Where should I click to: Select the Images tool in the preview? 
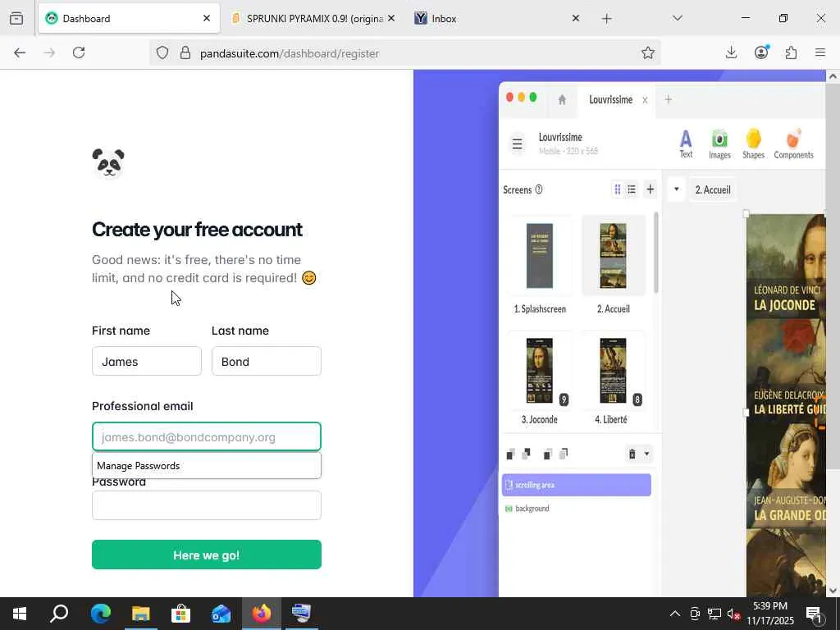(x=719, y=144)
